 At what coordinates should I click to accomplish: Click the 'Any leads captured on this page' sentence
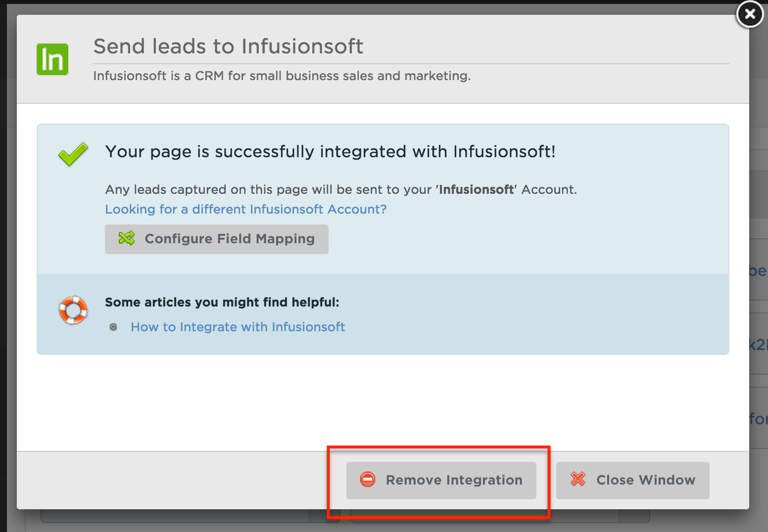click(x=341, y=189)
